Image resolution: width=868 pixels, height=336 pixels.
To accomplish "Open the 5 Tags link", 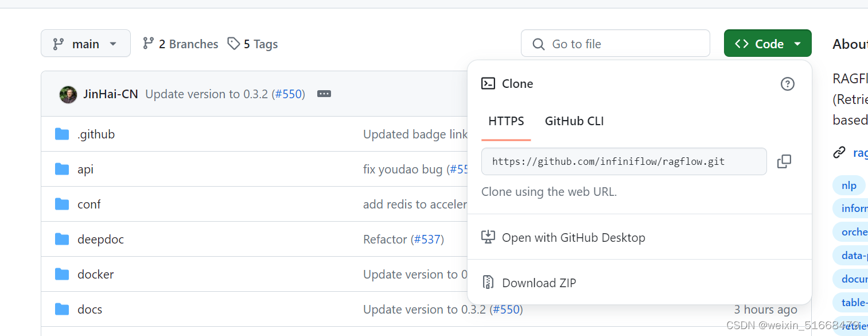I will [252, 44].
